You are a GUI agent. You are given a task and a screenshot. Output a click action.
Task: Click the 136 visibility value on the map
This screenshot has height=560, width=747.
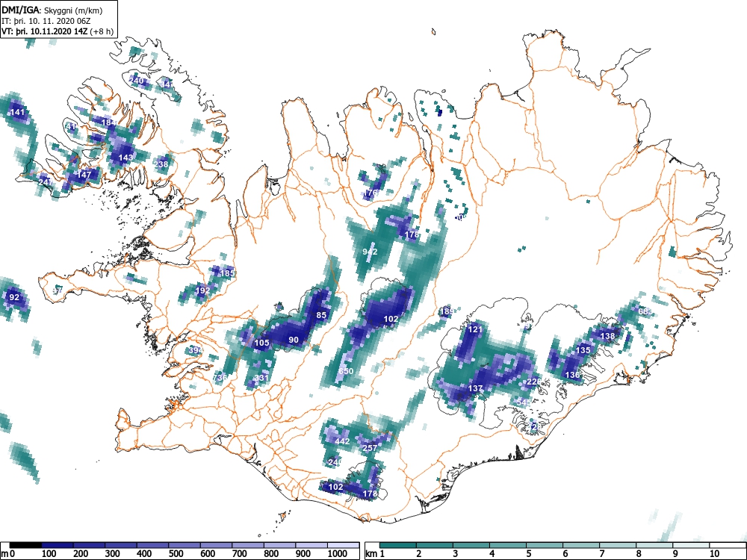tap(572, 376)
